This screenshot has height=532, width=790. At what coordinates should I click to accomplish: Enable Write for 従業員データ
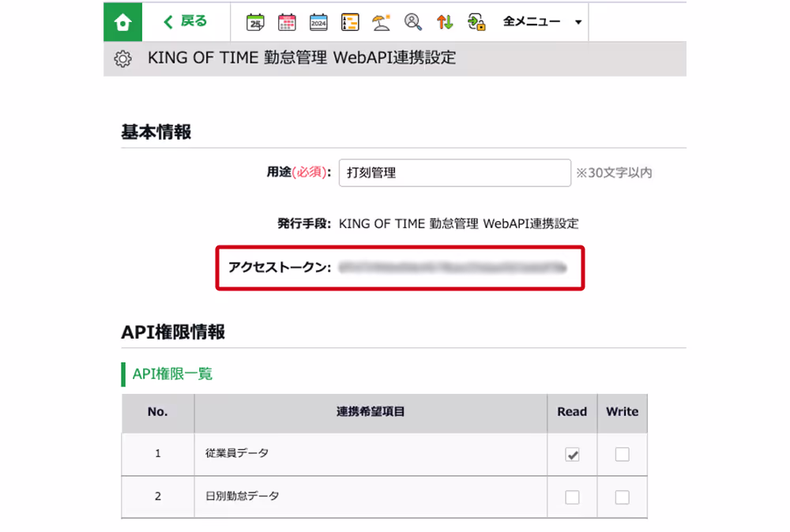[x=623, y=455]
